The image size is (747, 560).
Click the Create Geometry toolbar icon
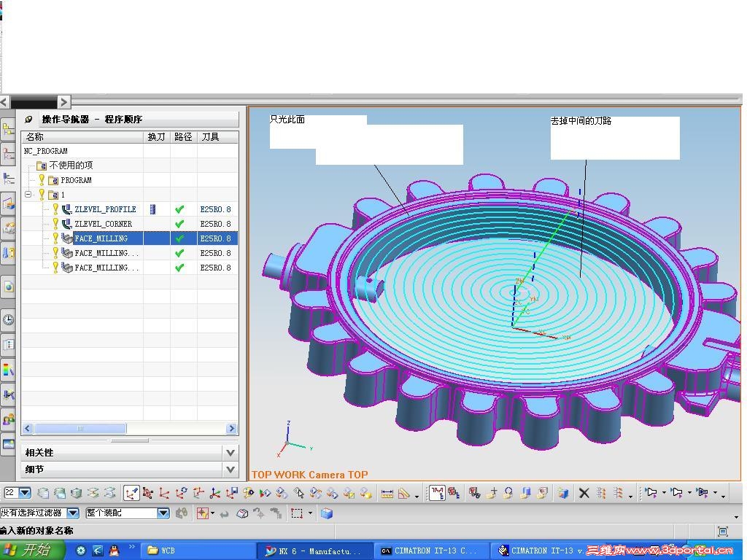pyautogui.click(x=508, y=493)
